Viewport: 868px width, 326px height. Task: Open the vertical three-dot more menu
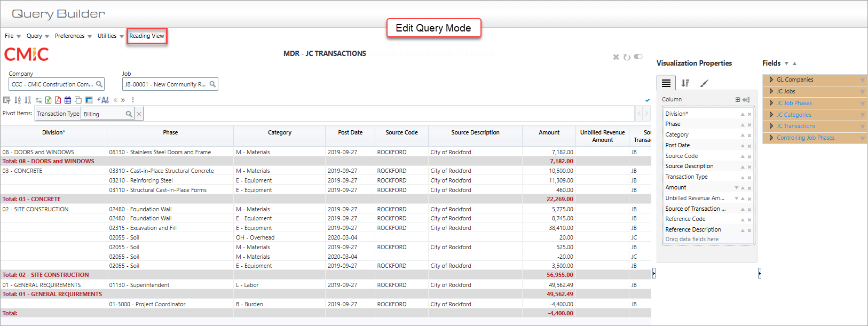click(x=133, y=100)
